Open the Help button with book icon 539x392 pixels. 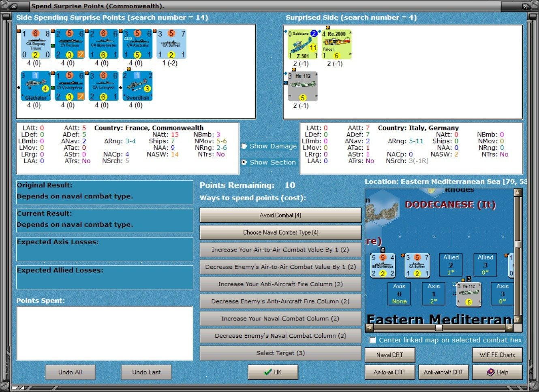point(497,372)
